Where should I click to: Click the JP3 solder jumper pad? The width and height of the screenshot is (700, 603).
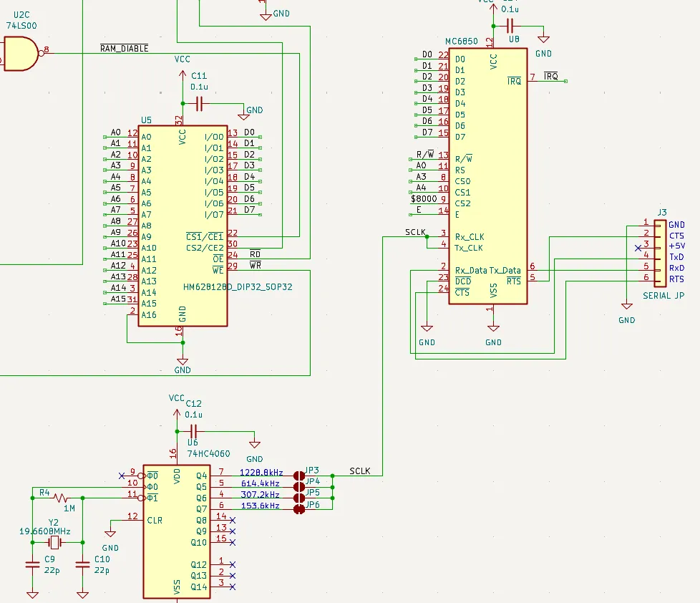click(x=299, y=476)
